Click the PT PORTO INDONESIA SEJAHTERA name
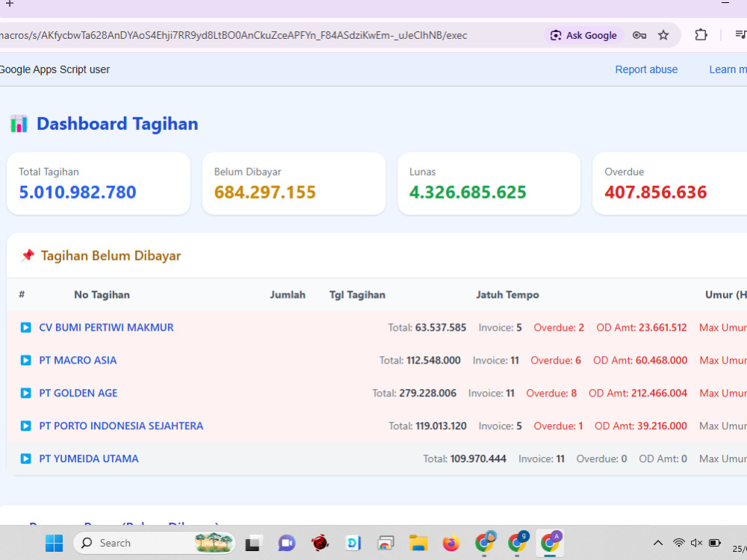 pos(121,426)
